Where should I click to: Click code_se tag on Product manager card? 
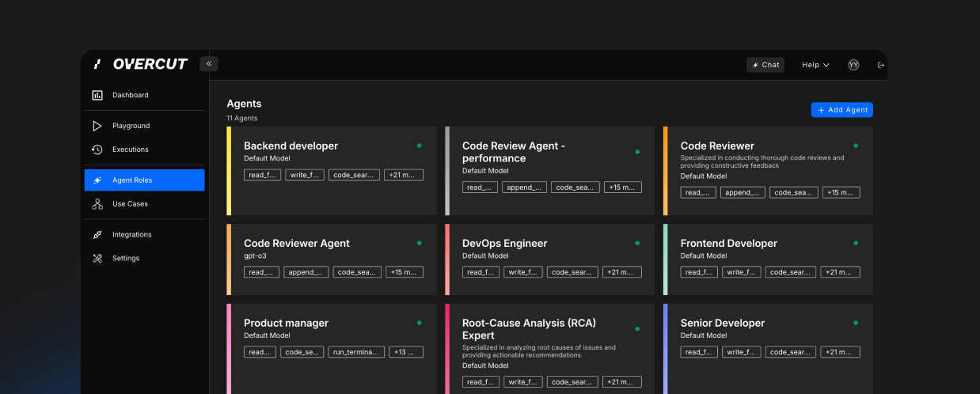[302, 352]
